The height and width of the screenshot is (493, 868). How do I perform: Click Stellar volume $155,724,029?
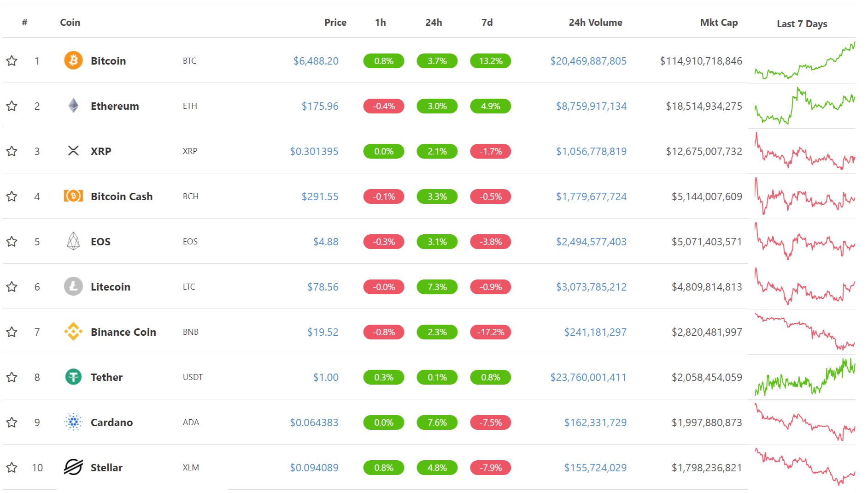[x=595, y=468]
